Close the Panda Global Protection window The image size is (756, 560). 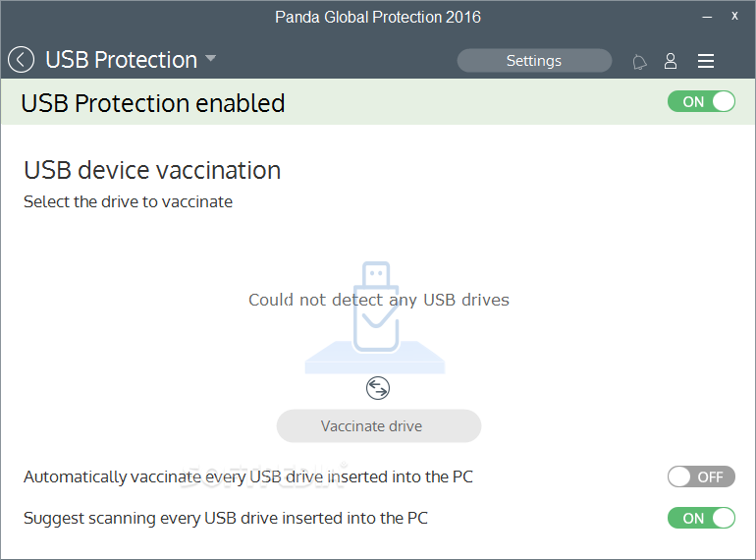(734, 16)
